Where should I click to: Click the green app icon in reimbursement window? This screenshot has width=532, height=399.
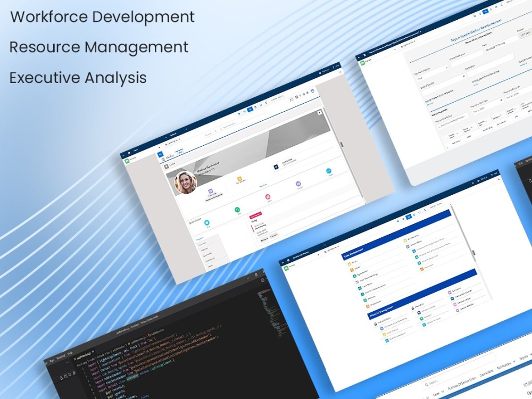pos(362,63)
